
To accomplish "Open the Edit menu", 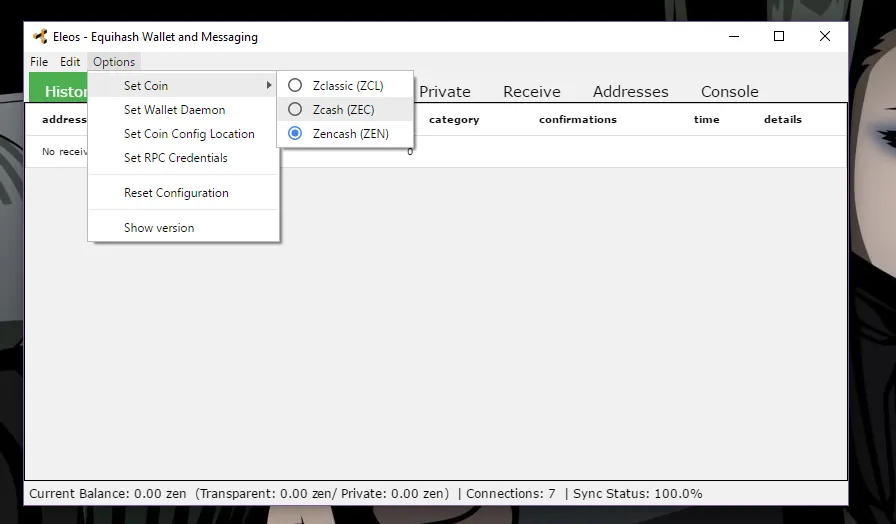I will pos(70,62).
